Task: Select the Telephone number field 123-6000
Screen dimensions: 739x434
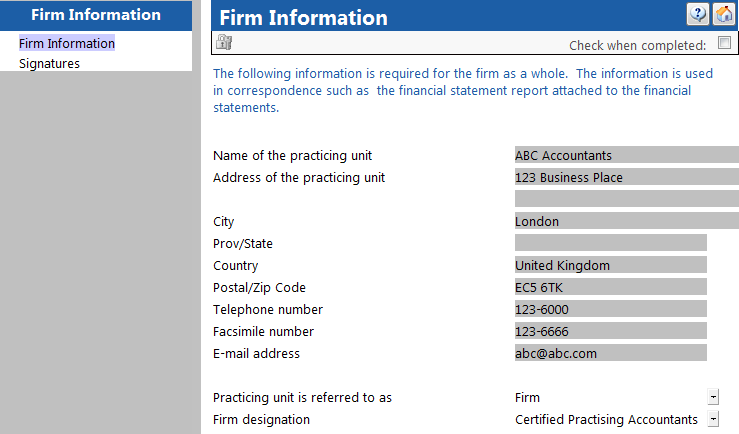Action: tap(611, 309)
